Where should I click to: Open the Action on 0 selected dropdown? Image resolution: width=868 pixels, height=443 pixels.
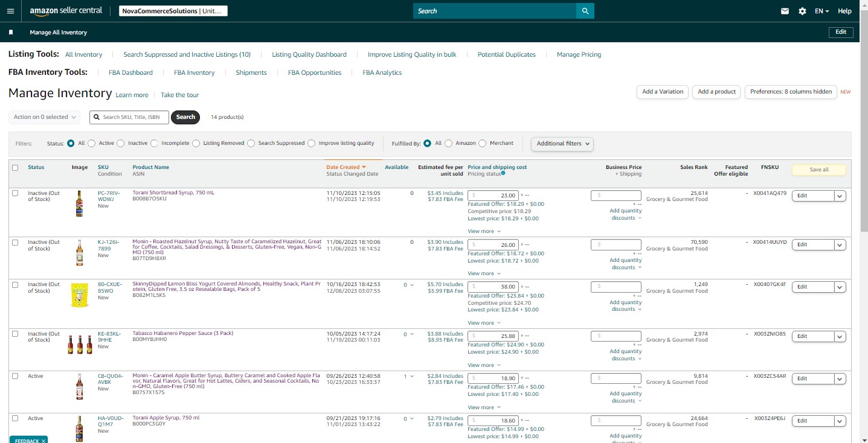pos(45,117)
